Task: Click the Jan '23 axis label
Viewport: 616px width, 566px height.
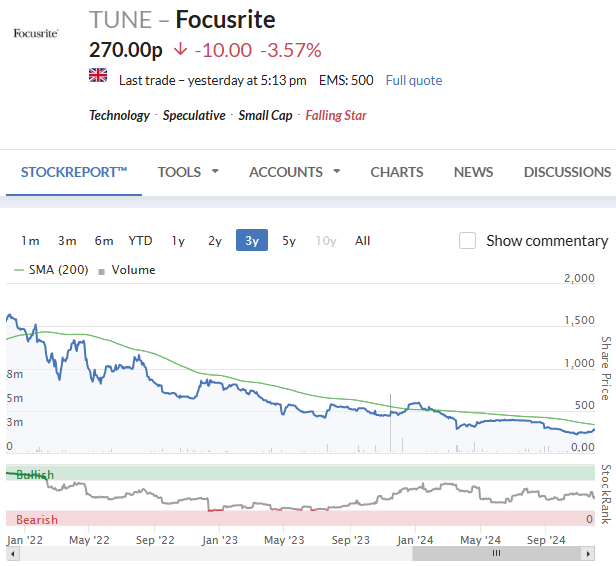Action: pos(220,540)
